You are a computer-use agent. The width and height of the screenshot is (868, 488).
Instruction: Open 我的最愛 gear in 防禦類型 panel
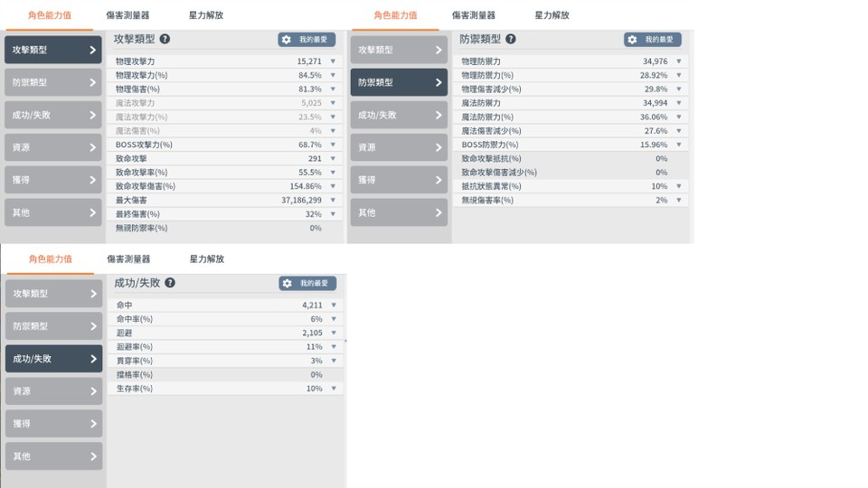coord(653,39)
